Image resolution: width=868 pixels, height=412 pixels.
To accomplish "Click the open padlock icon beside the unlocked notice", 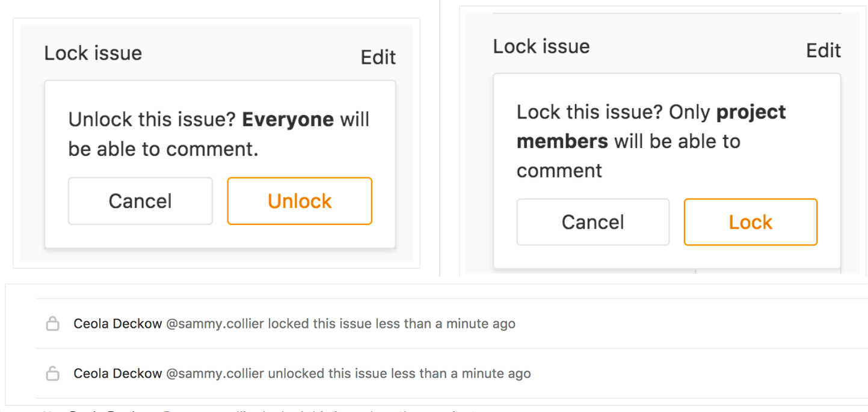I will pos(52,374).
